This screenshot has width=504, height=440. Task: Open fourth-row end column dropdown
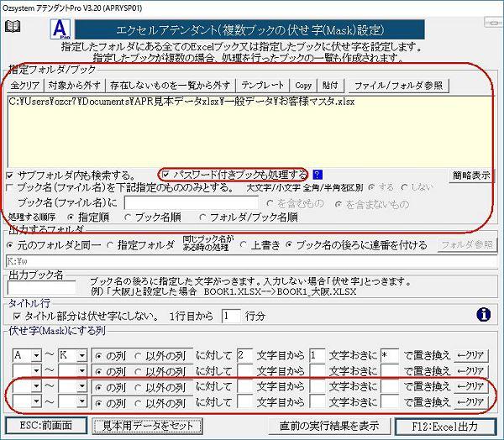pyautogui.click(x=82, y=401)
